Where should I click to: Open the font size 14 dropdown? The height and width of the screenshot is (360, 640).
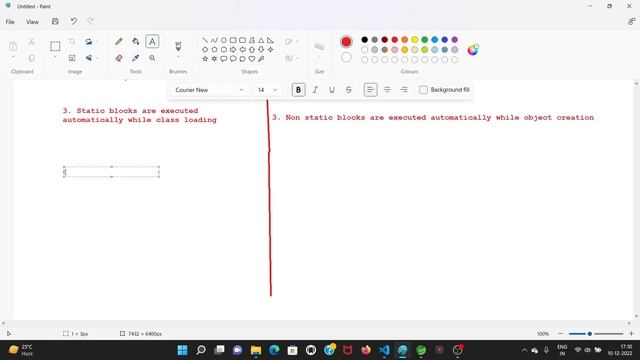267,90
